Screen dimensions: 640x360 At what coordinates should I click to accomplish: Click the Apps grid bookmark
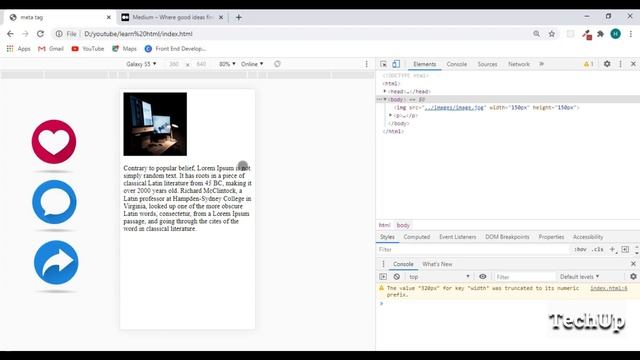tap(18, 49)
